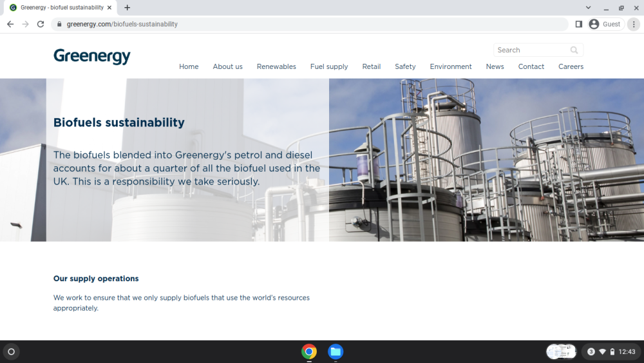This screenshot has height=363, width=644.
Task: Go to the News page
Action: [x=495, y=66]
